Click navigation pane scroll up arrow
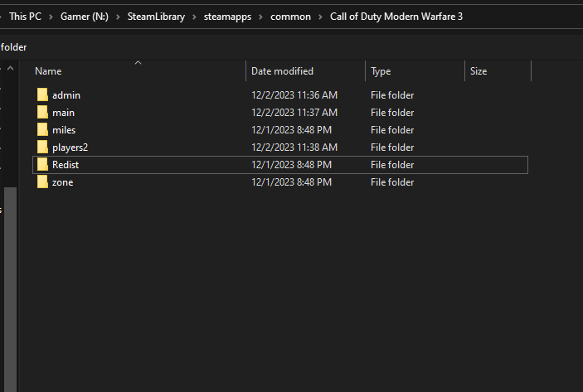Image resolution: width=583 pixels, height=392 pixels. pos(11,68)
